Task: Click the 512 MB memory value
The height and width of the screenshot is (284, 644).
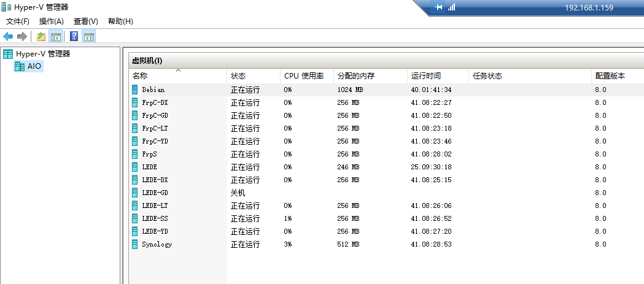Action: tap(348, 244)
